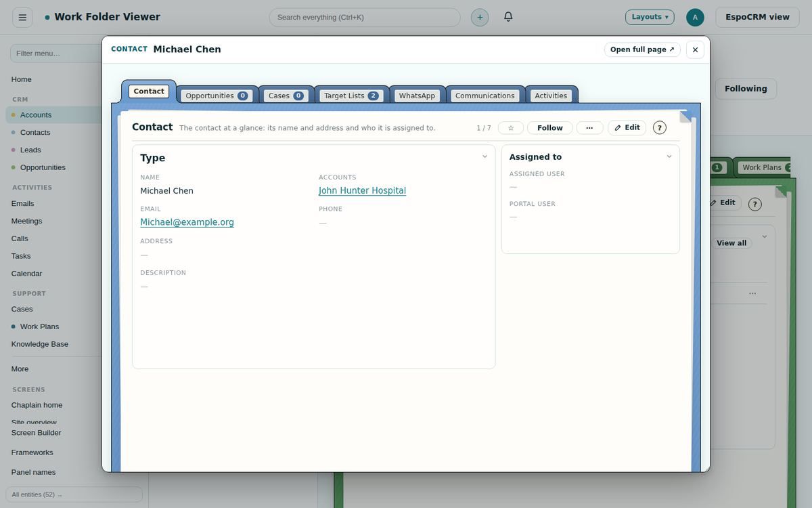Open Calendar in the sidebar

[26, 274]
